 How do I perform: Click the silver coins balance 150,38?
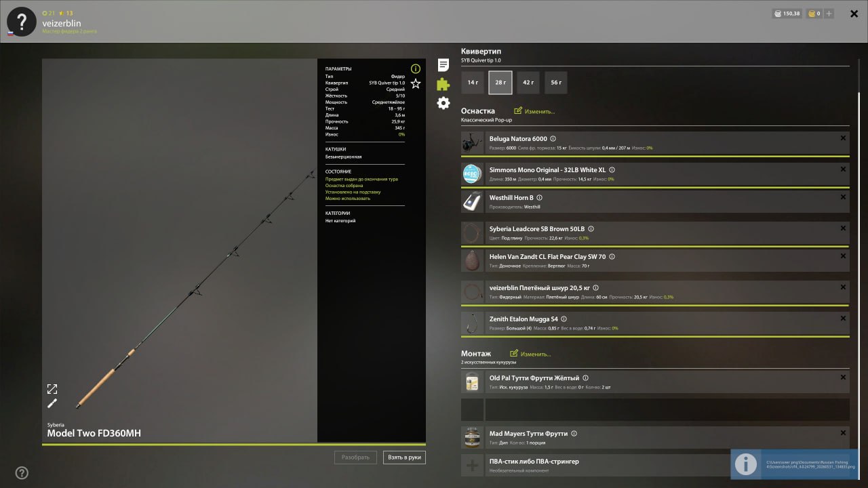point(786,14)
